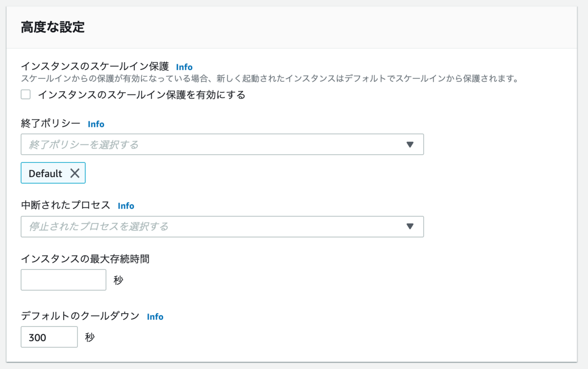Click the empty maximum instance lifetime seconds box
The height and width of the screenshot is (369, 588).
[x=63, y=279]
